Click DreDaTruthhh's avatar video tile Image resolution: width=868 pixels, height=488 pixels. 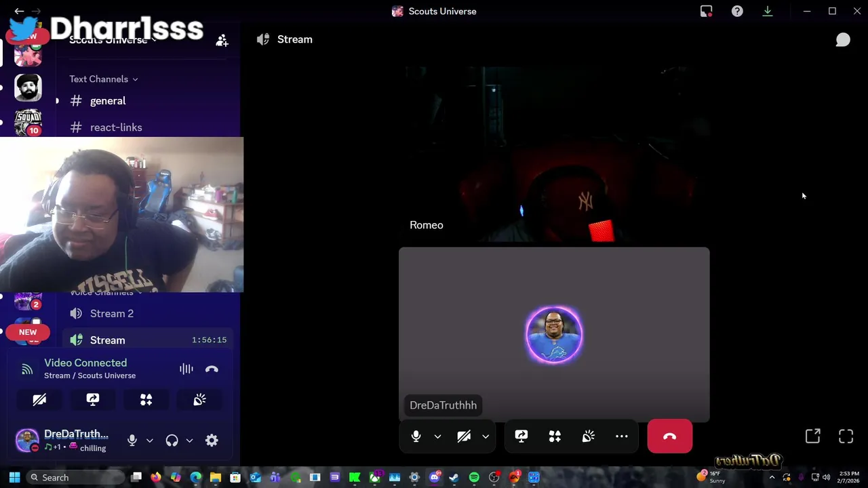pos(554,335)
